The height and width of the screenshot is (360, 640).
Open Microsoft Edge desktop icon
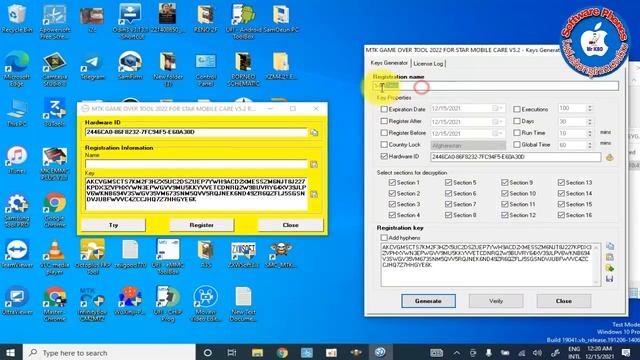tap(17, 69)
